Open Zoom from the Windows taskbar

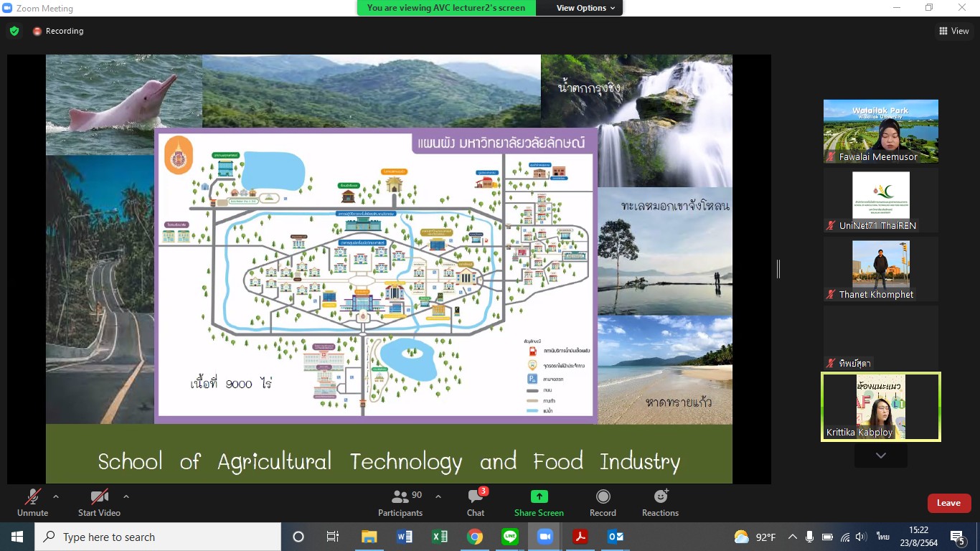(544, 537)
